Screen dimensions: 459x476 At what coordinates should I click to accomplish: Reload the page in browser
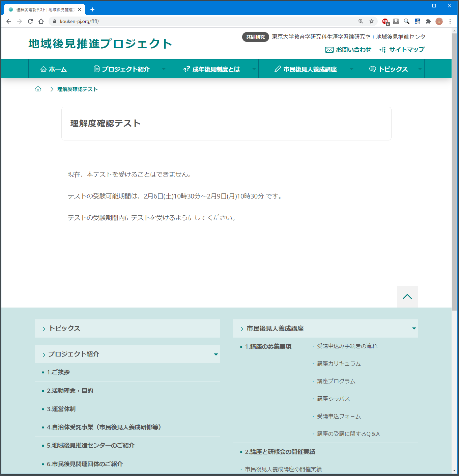(x=30, y=21)
